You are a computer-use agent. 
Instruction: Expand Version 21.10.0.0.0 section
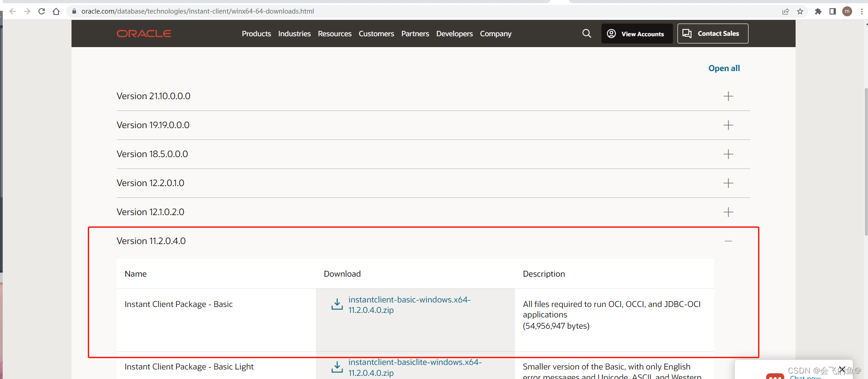click(x=728, y=96)
